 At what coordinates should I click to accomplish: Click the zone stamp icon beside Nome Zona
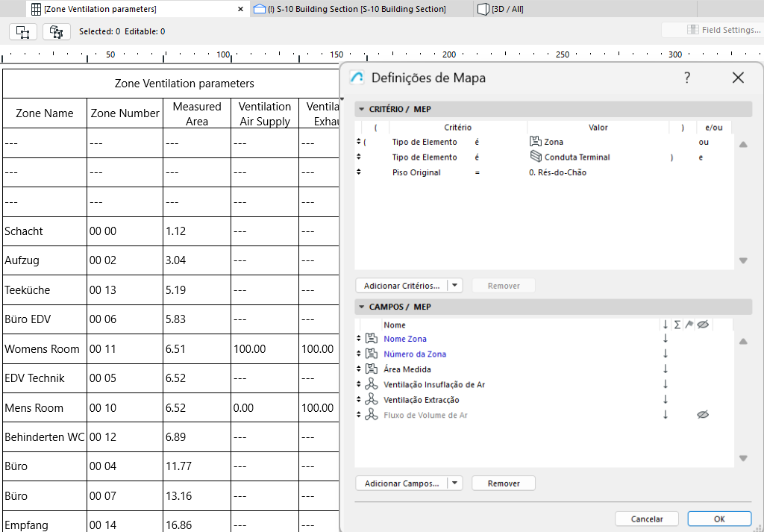point(371,338)
